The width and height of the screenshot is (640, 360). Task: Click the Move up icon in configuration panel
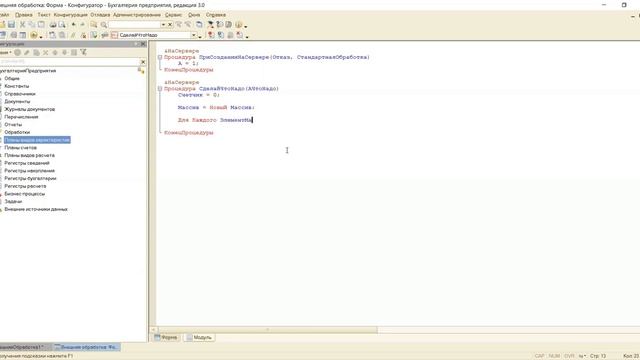(x=55, y=52)
